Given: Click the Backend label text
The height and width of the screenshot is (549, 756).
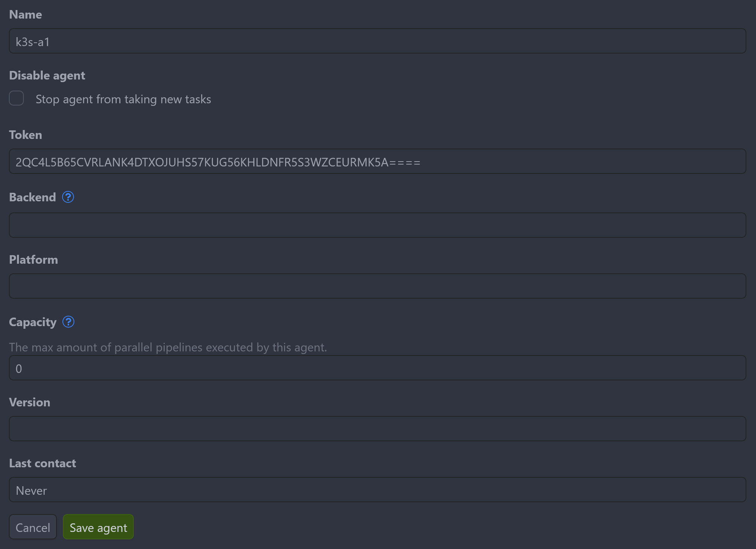Looking at the screenshot, I should (32, 197).
